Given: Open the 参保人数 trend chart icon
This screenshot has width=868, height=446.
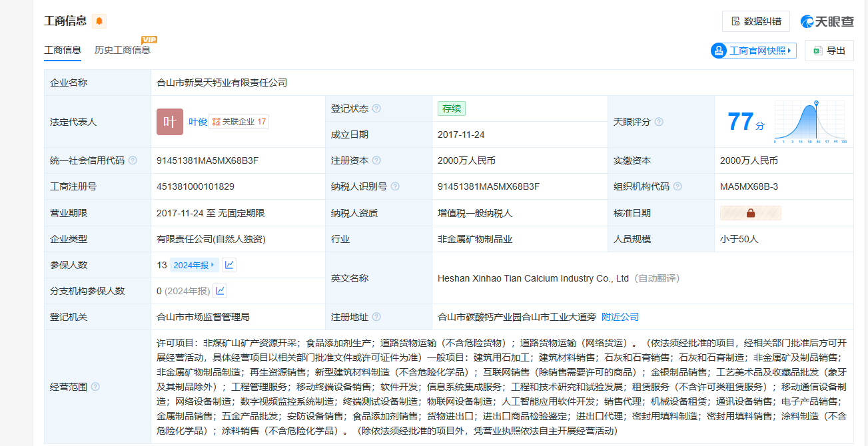Looking at the screenshot, I should click(229, 265).
